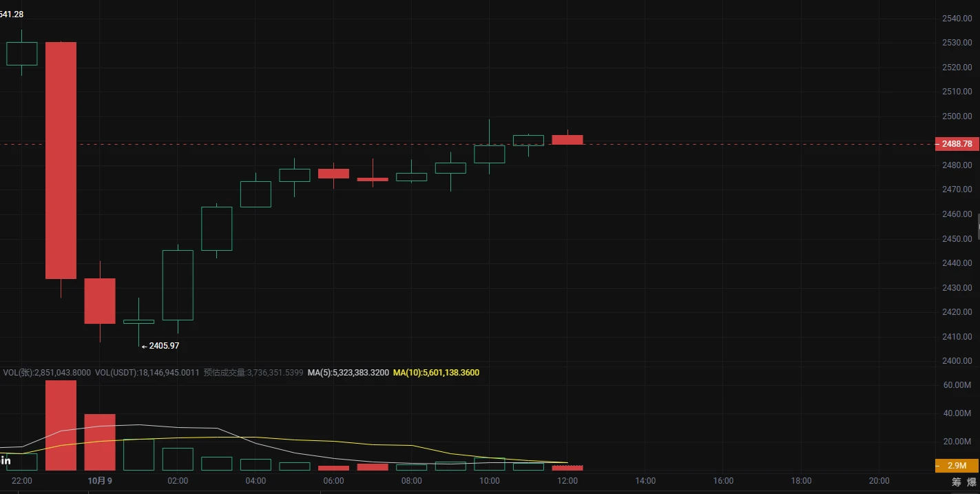Click the 2410.00 price axis label
Image resolution: width=980 pixels, height=494 pixels.
957,336
